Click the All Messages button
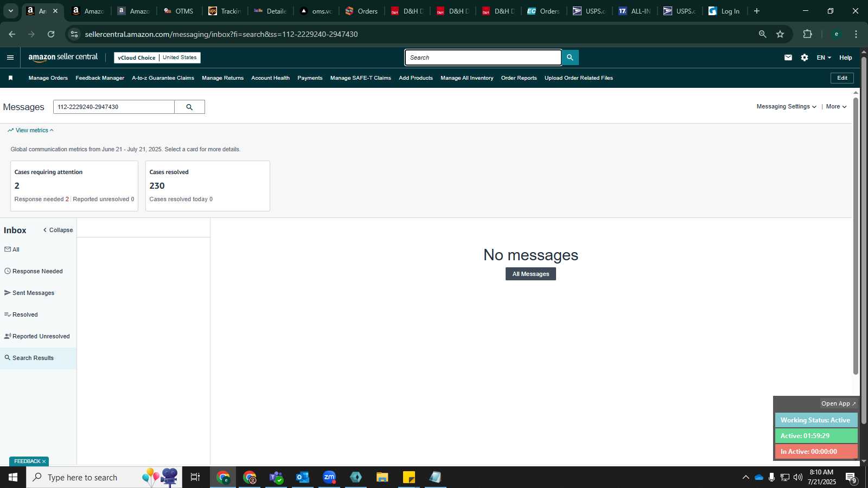The width and height of the screenshot is (868, 488). pyautogui.click(x=531, y=274)
